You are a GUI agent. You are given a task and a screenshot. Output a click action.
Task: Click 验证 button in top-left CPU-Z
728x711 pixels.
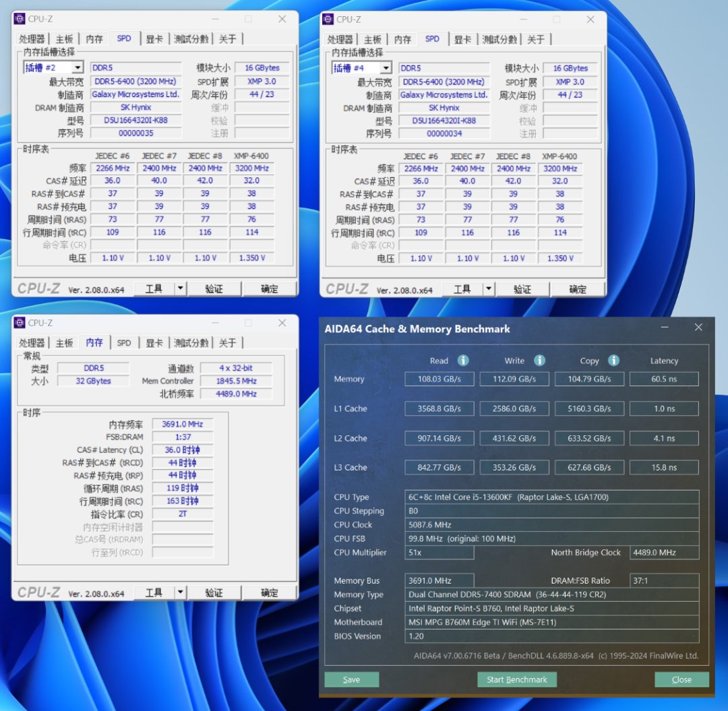[214, 288]
